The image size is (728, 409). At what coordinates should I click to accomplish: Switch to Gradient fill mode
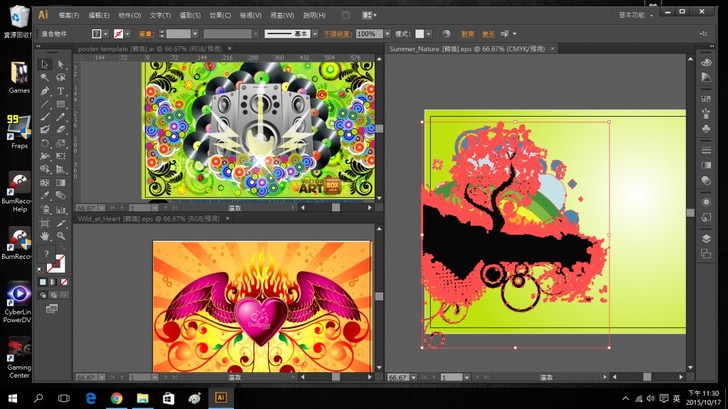pos(53,283)
